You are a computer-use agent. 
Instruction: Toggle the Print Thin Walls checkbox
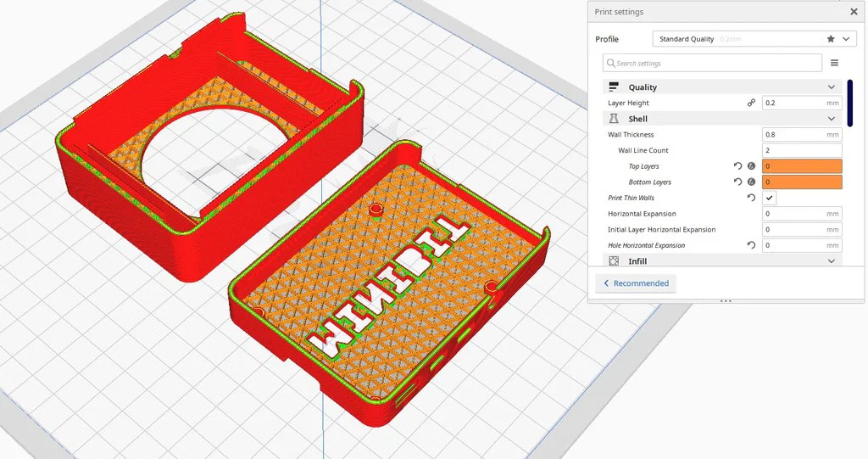point(769,198)
